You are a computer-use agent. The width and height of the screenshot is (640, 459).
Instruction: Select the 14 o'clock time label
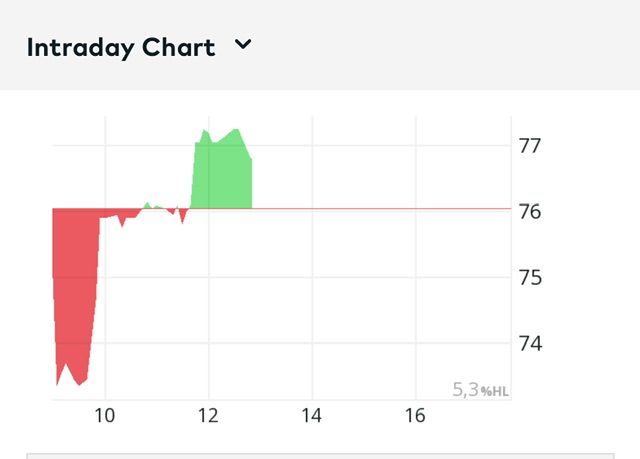[311, 416]
